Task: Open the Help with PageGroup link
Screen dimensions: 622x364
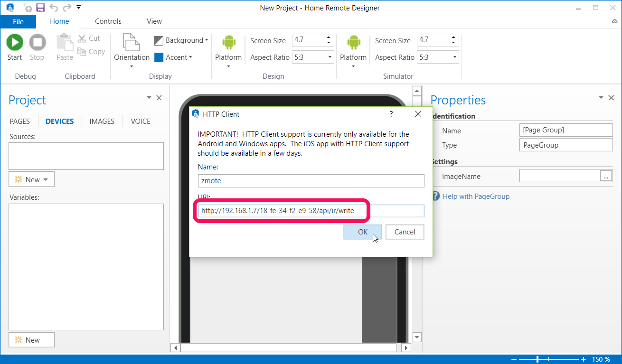Action: pyautogui.click(x=476, y=196)
